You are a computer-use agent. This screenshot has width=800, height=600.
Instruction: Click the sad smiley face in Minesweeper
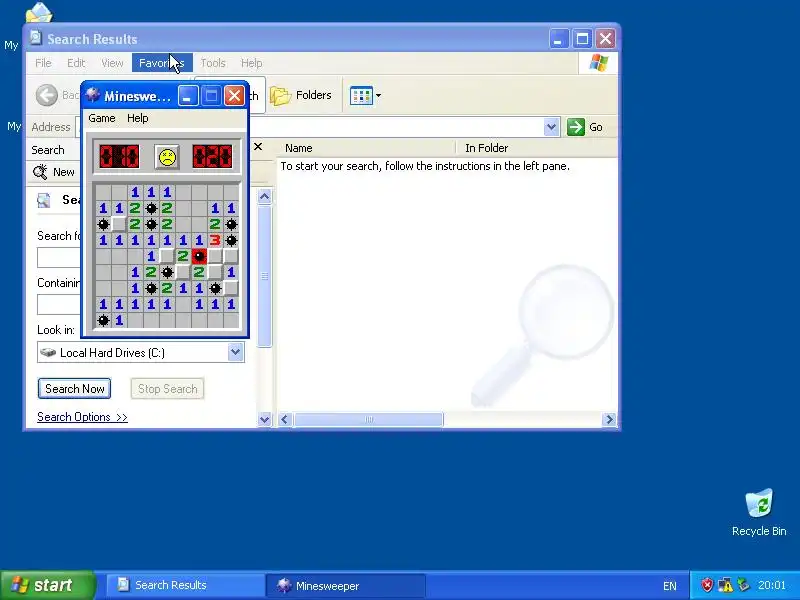coord(167,157)
